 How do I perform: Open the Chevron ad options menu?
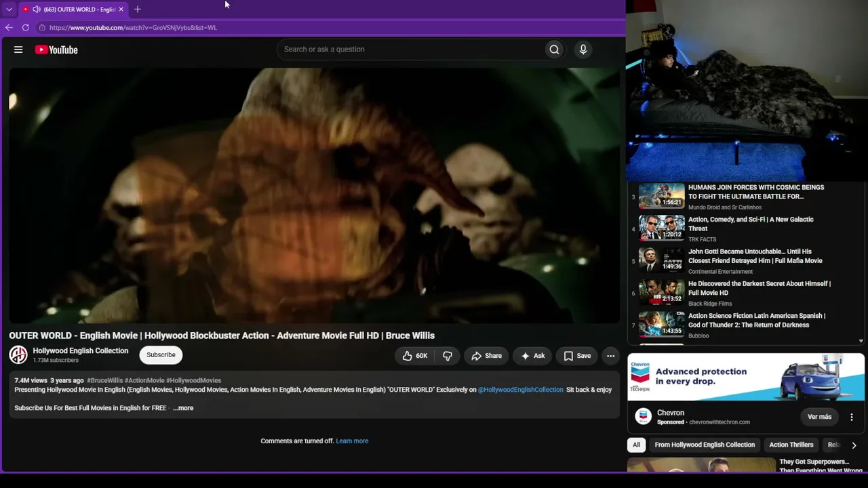852,417
